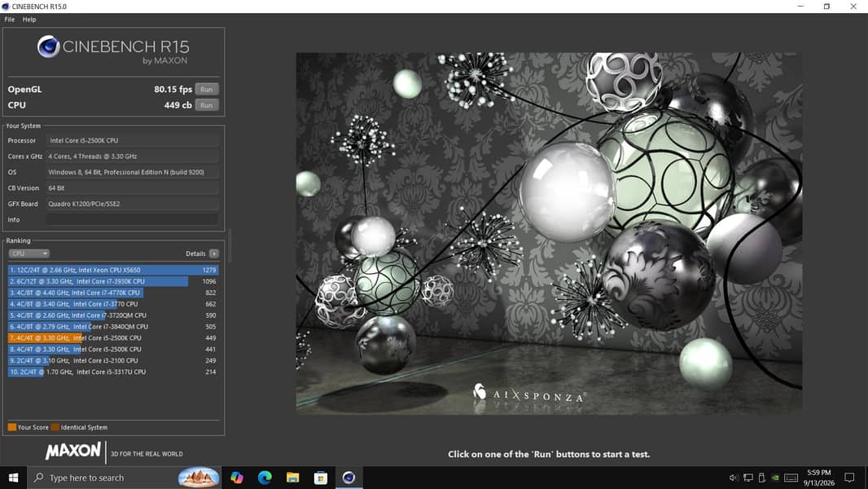Select Core i7-3770 ranking row
This screenshot has width=868, height=489.
point(113,304)
